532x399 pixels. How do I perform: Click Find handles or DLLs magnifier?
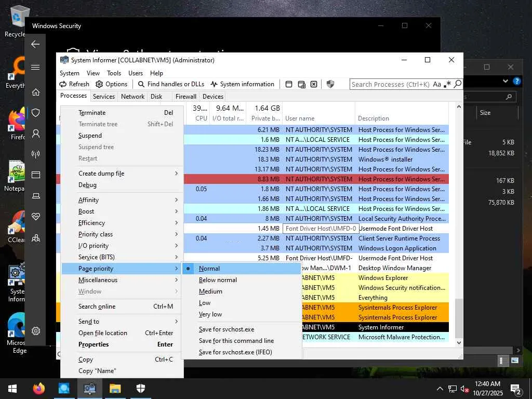(141, 84)
